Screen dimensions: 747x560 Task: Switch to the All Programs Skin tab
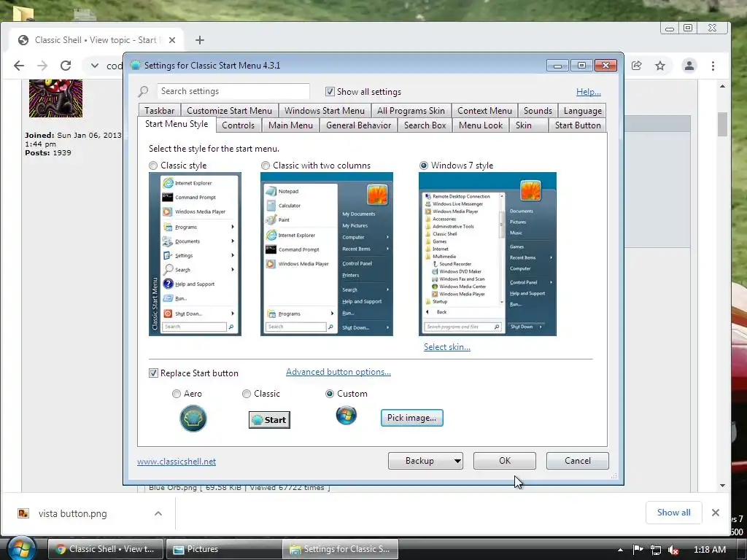(x=411, y=111)
